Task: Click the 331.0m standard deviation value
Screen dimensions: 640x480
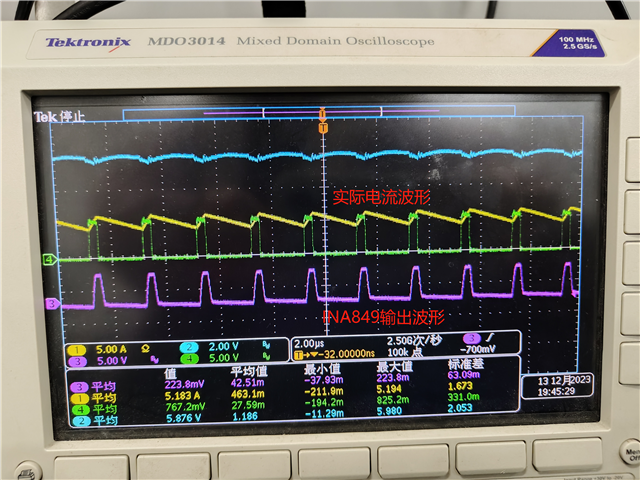Action: point(464,397)
